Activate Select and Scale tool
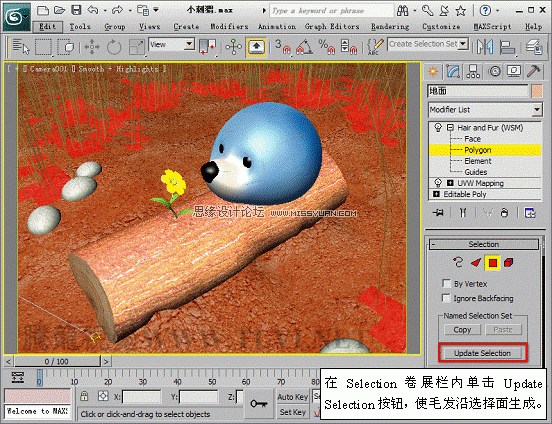 tap(137, 46)
